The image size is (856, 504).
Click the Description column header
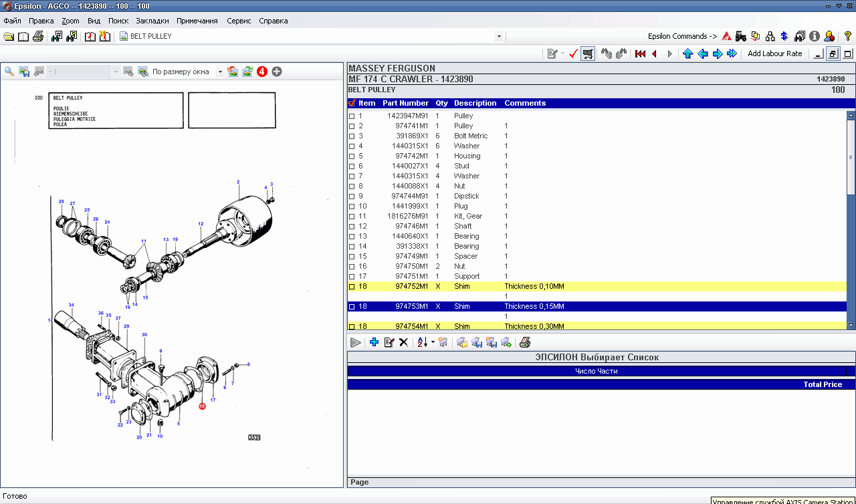point(475,103)
